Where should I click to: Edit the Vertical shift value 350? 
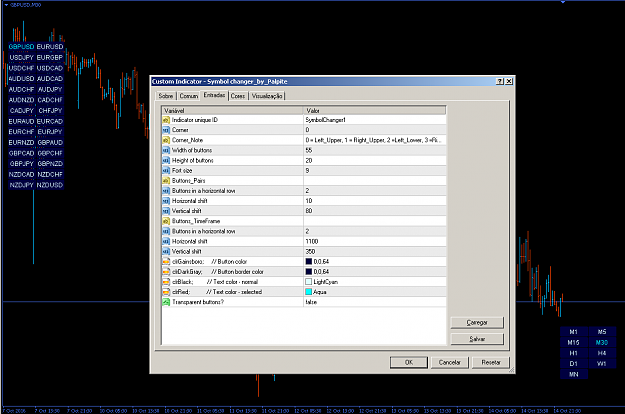click(374, 251)
